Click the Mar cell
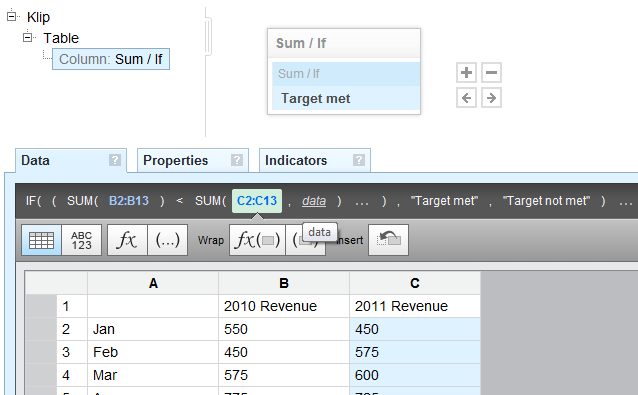This screenshot has width=638, height=395. coord(153,375)
